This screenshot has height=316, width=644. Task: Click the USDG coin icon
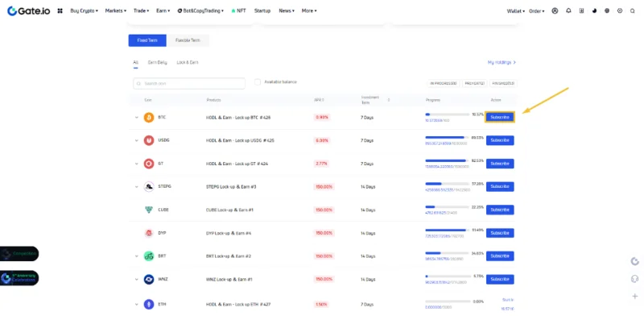(149, 140)
